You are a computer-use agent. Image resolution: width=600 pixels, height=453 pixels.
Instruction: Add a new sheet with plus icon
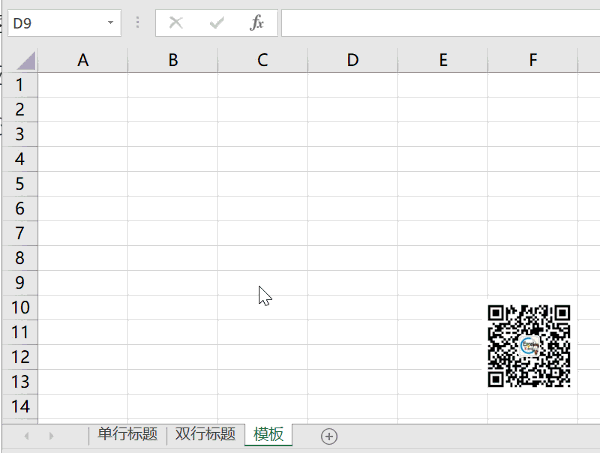pyautogui.click(x=329, y=436)
